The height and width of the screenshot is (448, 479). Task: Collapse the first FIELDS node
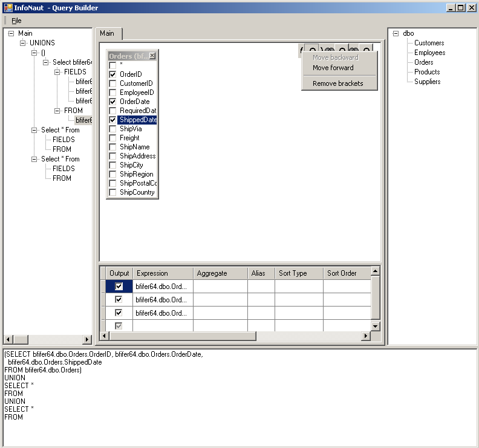pos(57,72)
